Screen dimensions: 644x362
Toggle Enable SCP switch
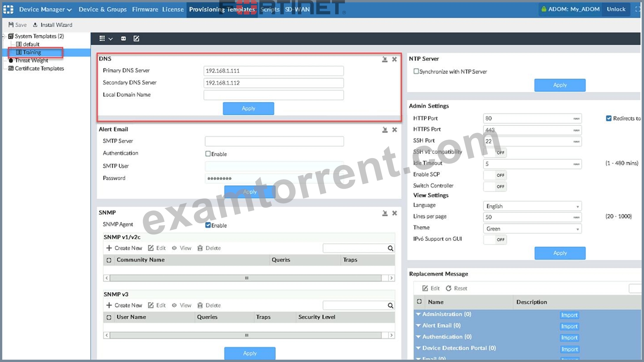(x=495, y=175)
